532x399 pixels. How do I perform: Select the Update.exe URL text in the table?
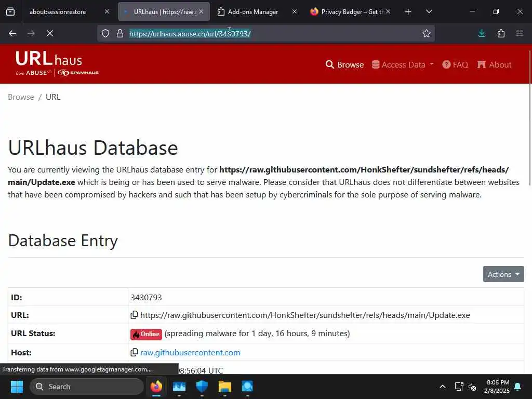pos(305,315)
